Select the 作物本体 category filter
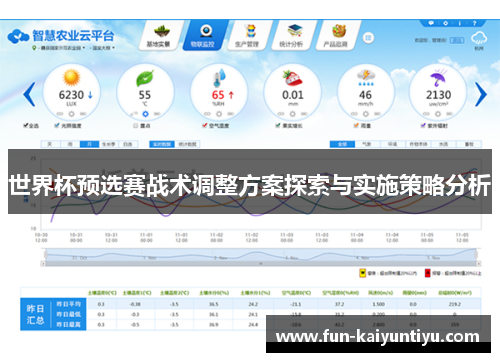This screenshot has width=500, height=362. click(x=418, y=144)
